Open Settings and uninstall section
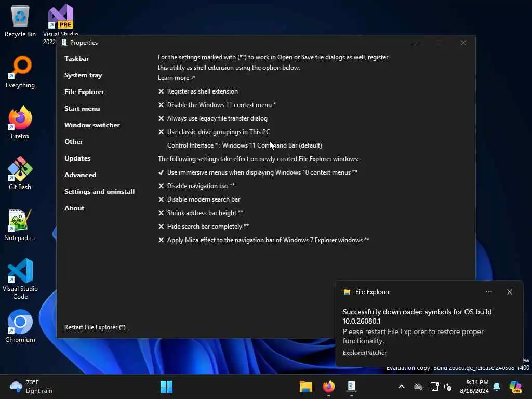This screenshot has width=532, height=399. 99,192
